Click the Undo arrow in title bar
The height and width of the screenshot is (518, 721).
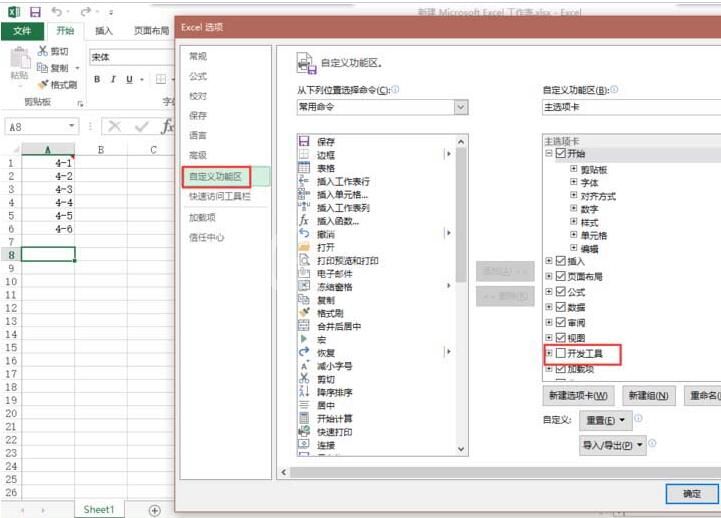point(57,11)
